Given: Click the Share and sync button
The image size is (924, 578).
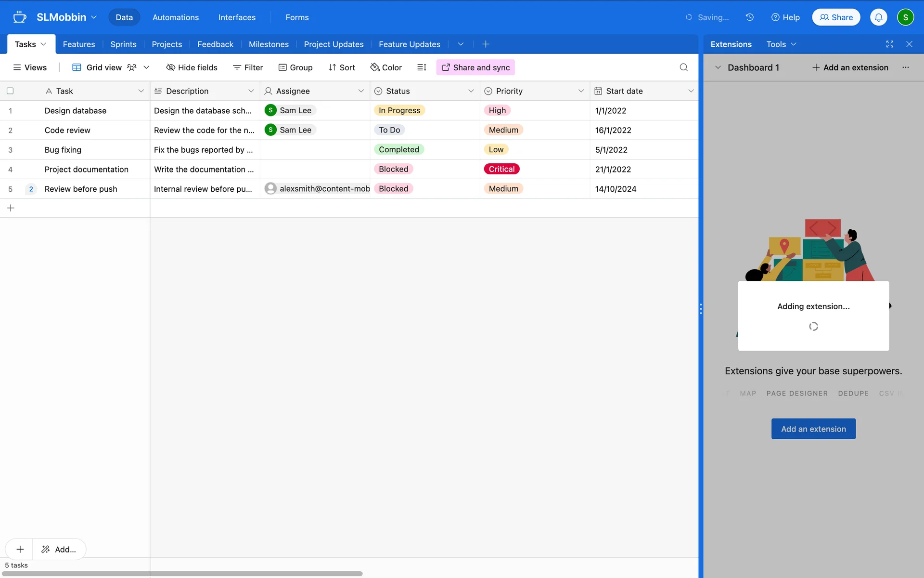Looking at the screenshot, I should (x=475, y=67).
